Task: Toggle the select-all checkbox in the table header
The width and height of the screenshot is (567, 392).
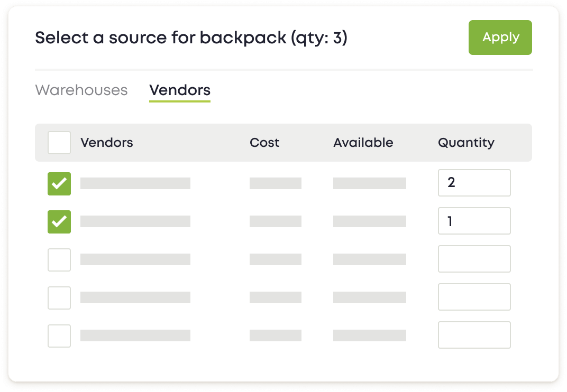Action: tap(59, 143)
